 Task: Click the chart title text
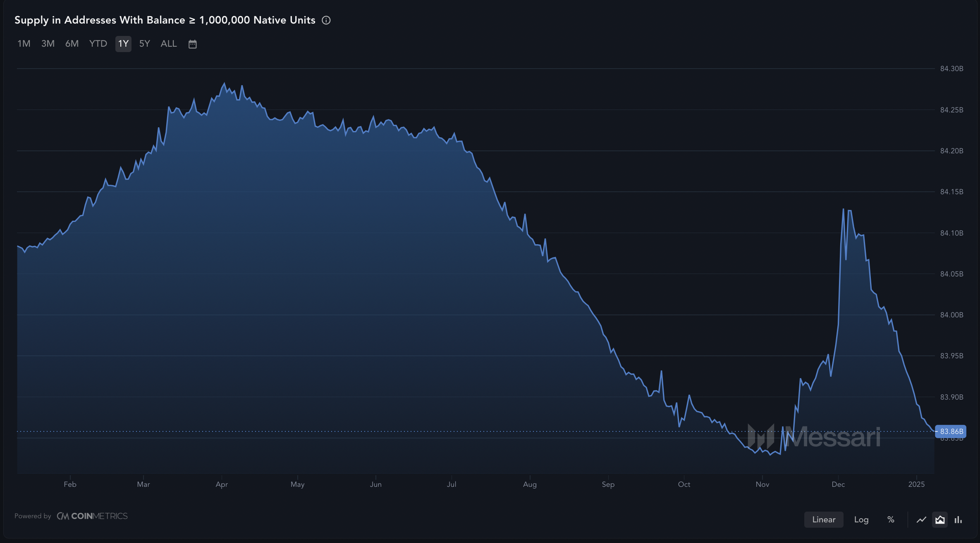tap(165, 20)
